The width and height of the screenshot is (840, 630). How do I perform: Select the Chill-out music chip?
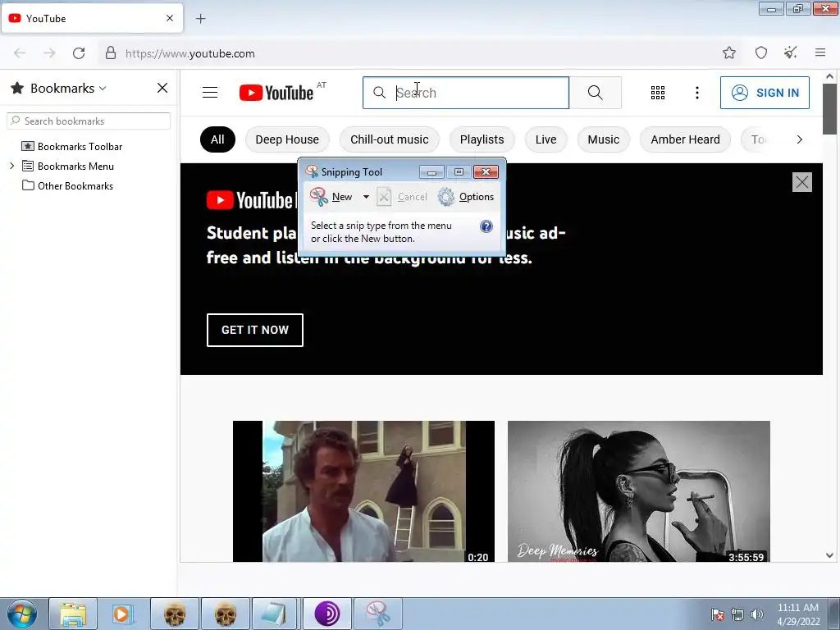(x=390, y=139)
